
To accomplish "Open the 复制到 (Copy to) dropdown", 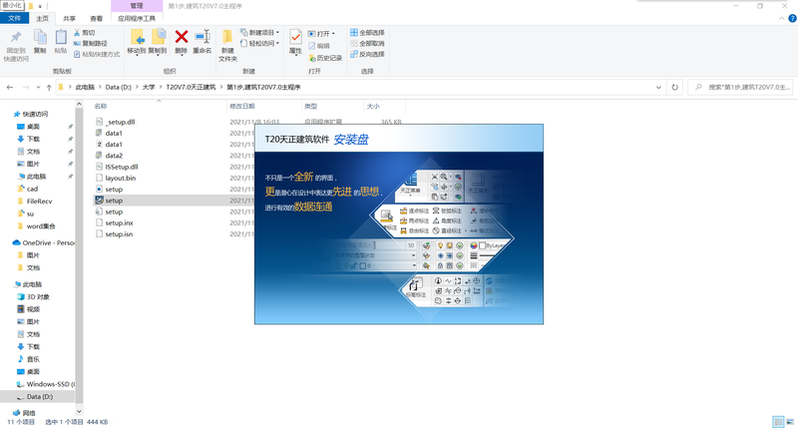I will (157, 42).
